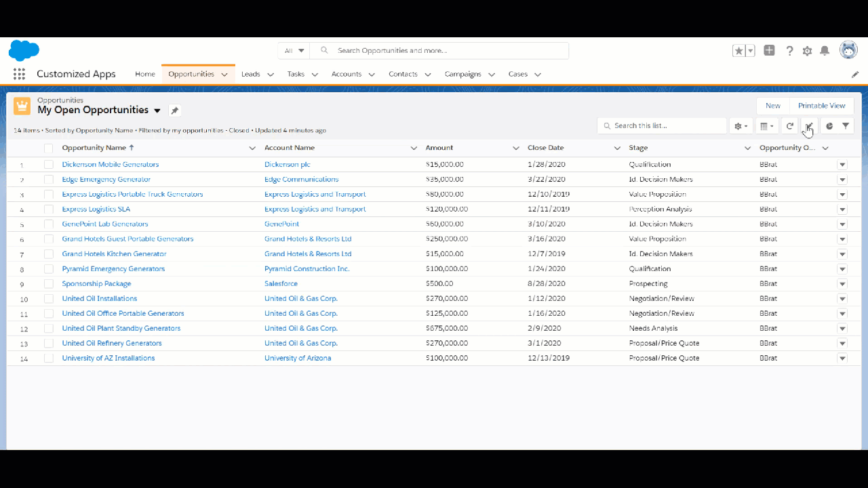Check the Sponsorship Package row checkbox

coord(48,283)
